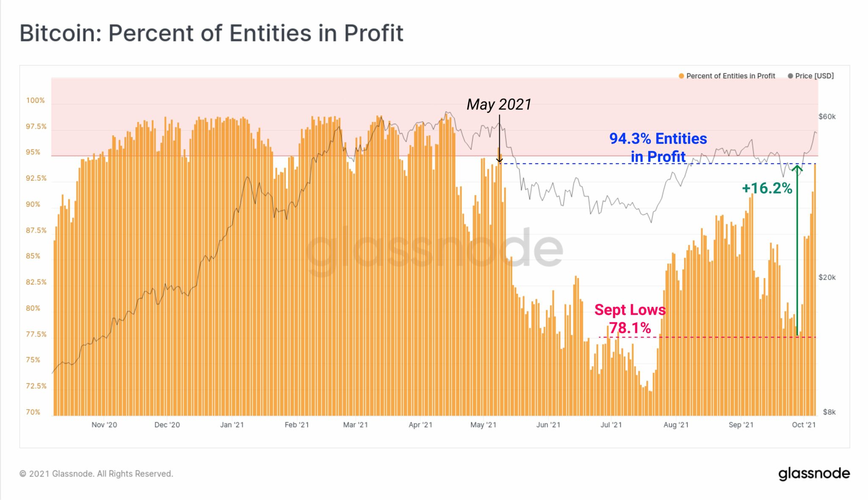868x500 pixels.
Task: Toggle Price [USD] legend entry
Action: (x=811, y=76)
